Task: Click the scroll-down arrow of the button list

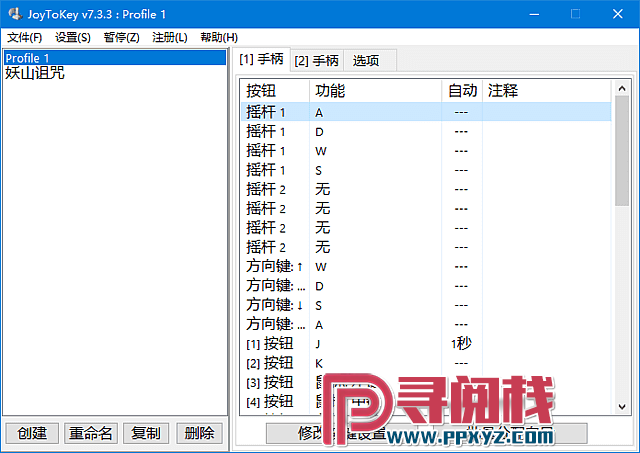Action: point(622,406)
